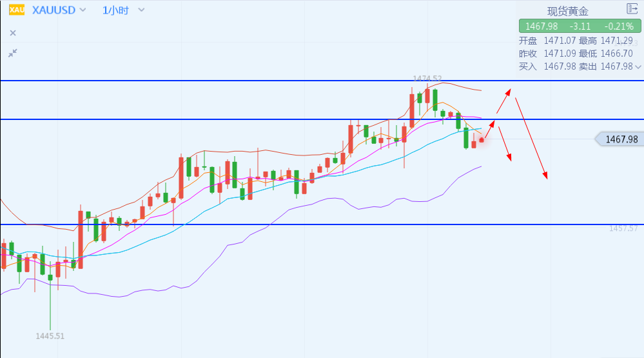The image size is (644, 358).
Task: Select the middle blue horizontal line
Action: click(258, 119)
